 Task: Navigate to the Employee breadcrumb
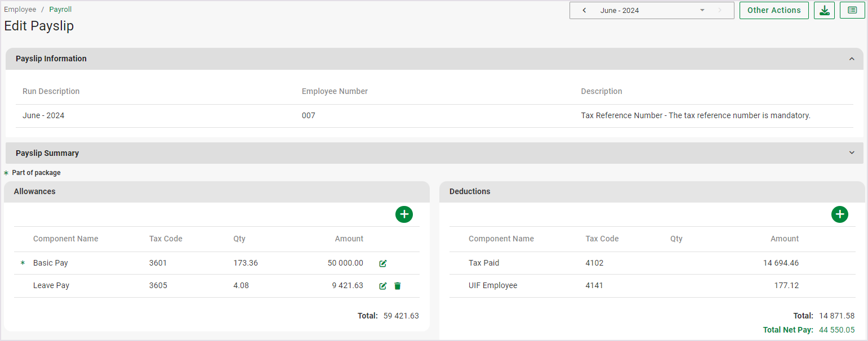click(x=20, y=10)
